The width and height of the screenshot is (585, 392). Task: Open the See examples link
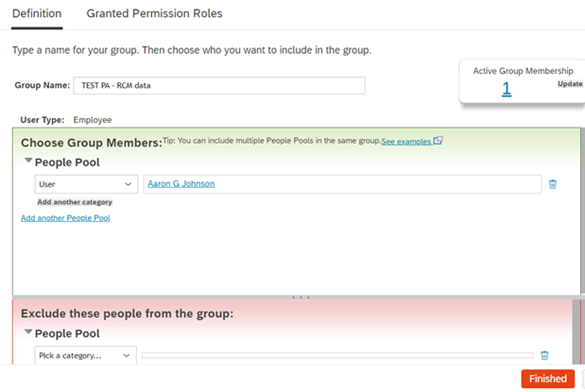[x=406, y=142]
